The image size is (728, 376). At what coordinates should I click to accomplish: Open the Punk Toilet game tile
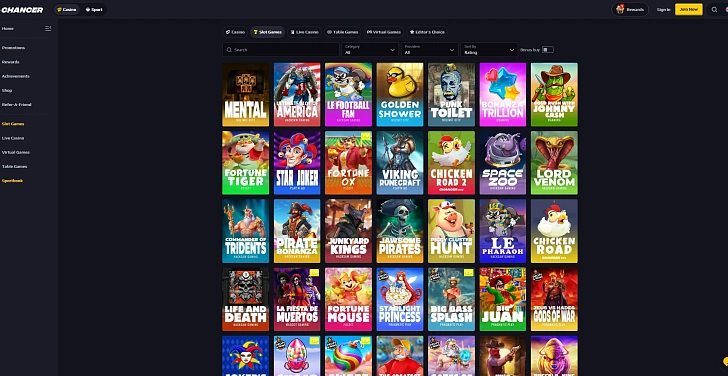click(x=451, y=95)
